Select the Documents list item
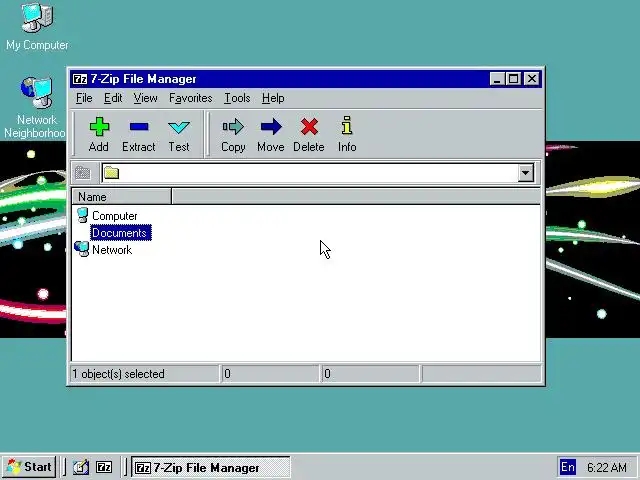This screenshot has width=640, height=480. [120, 233]
